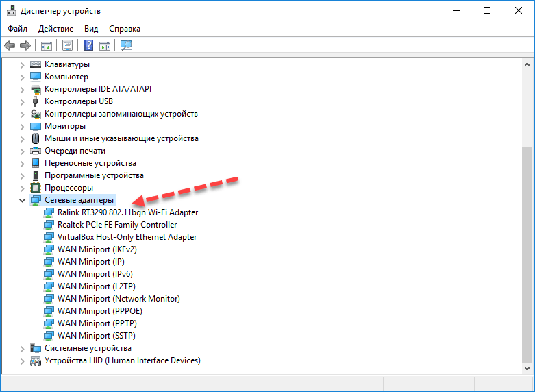The width and height of the screenshot is (535, 392).
Task: Select Контроллеры запоминающих устройств label
Action: click(x=121, y=114)
